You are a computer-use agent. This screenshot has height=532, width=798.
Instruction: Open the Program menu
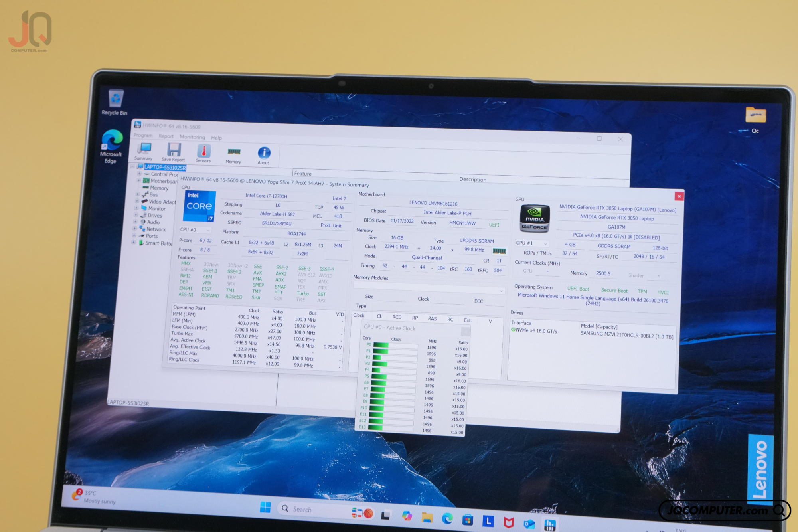143,135
